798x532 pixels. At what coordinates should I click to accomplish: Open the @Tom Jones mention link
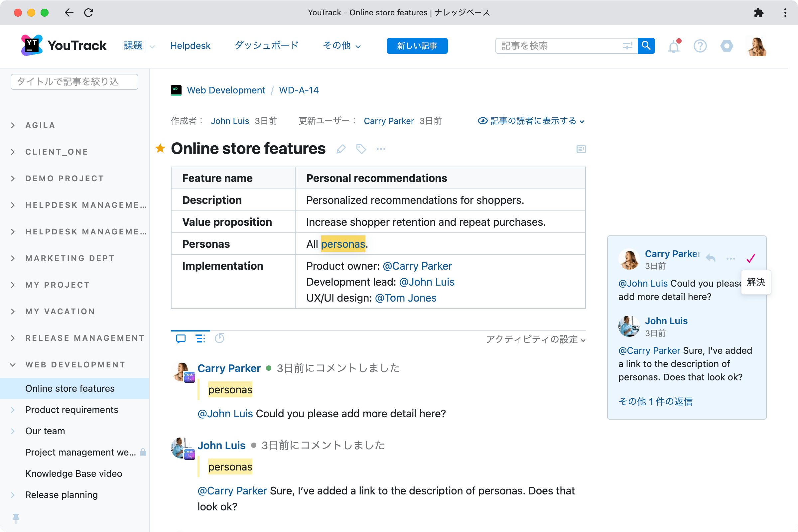click(405, 298)
